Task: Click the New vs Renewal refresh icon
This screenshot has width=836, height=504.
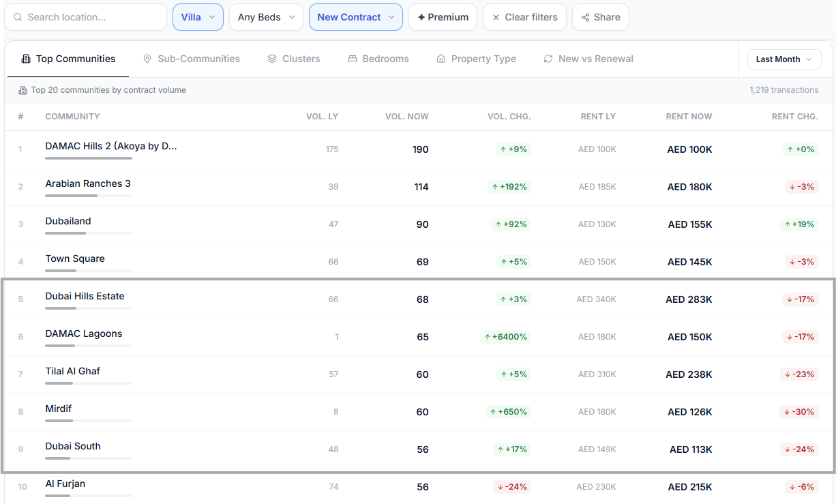Action: click(x=548, y=59)
